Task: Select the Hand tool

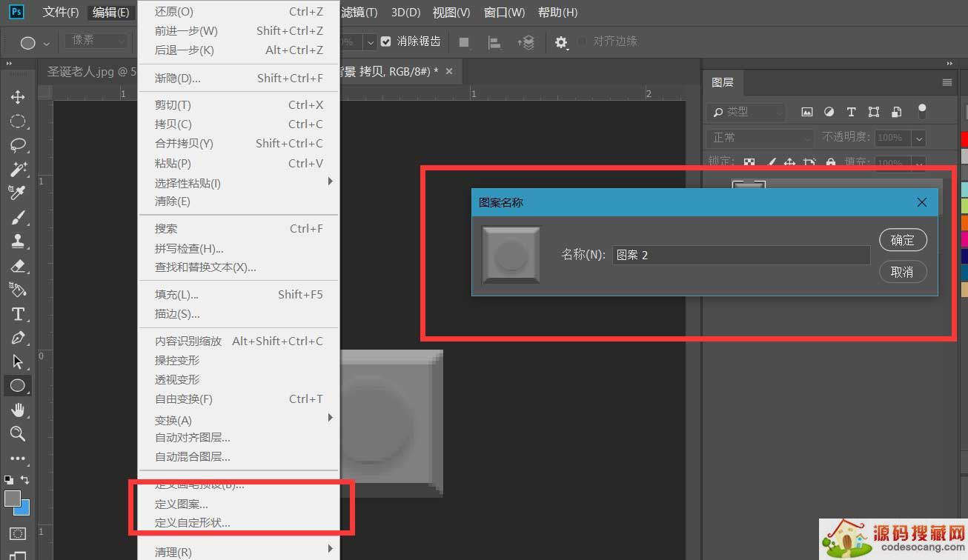Action: click(x=18, y=410)
